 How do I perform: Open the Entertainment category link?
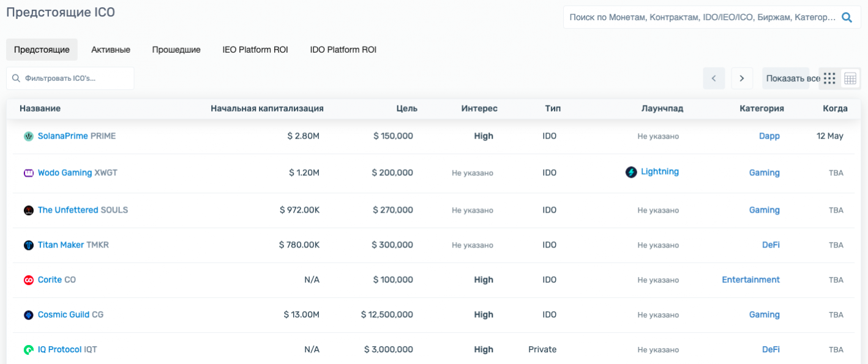750,280
